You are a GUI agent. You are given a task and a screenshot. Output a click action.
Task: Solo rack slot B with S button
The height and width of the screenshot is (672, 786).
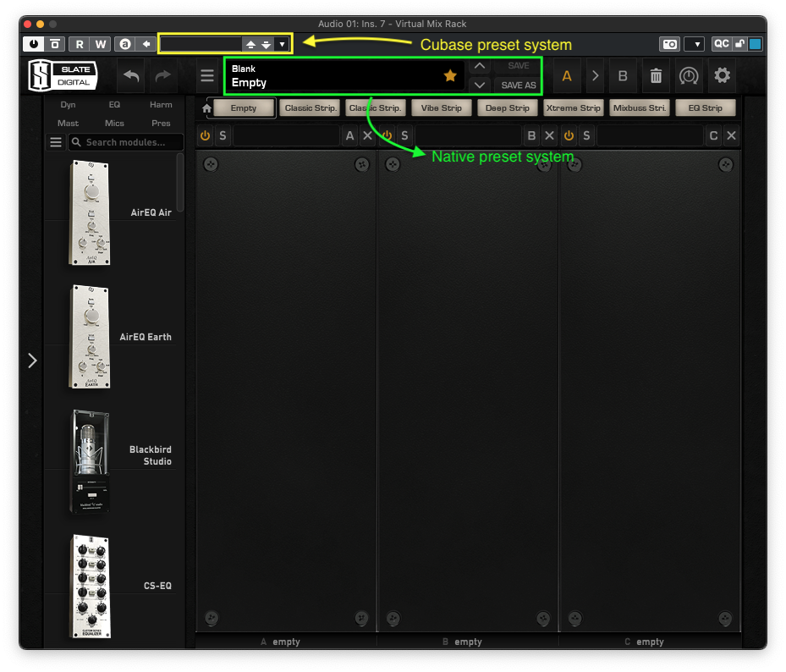pyautogui.click(x=405, y=135)
